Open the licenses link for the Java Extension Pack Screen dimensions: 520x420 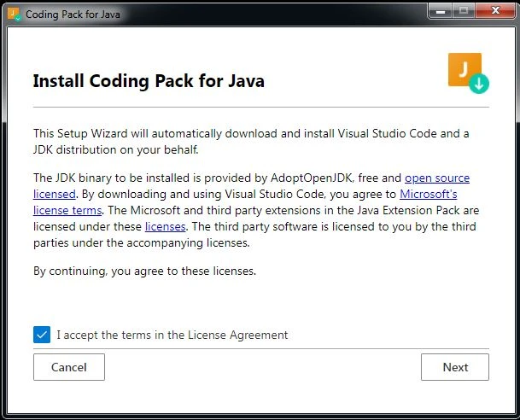coord(165,227)
